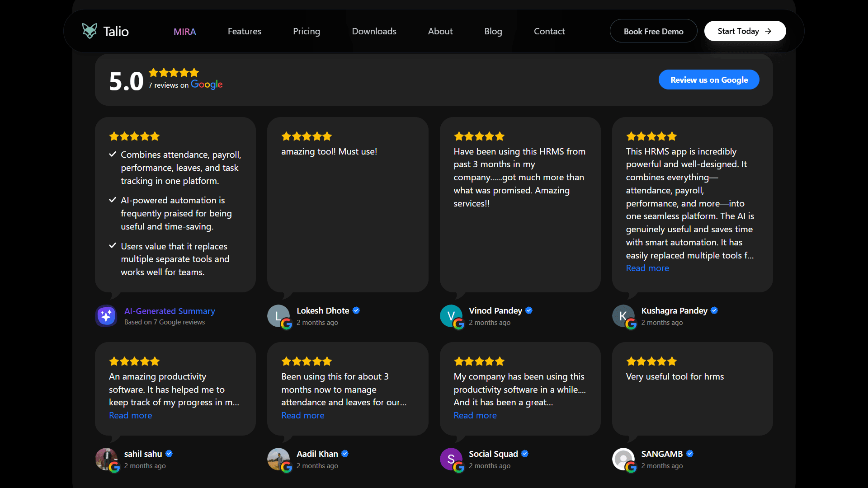
Task: Click summary point about replacing multiple tools
Action: click(x=175, y=259)
